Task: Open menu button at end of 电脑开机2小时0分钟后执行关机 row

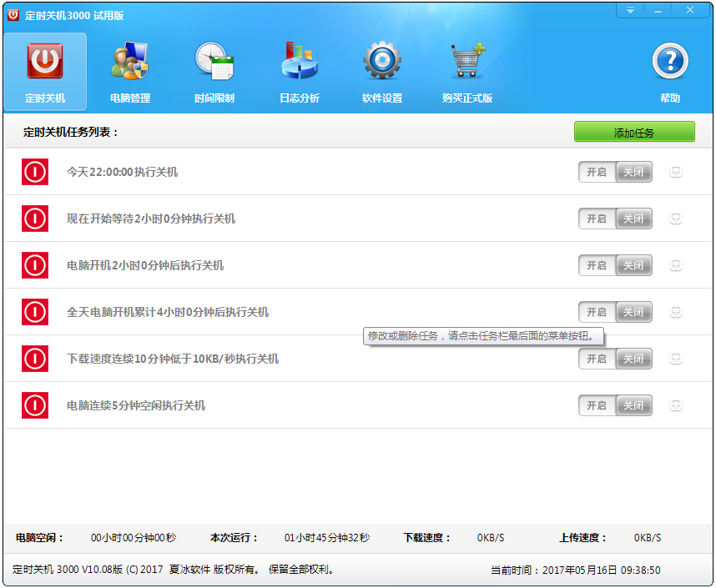Action: (676, 265)
